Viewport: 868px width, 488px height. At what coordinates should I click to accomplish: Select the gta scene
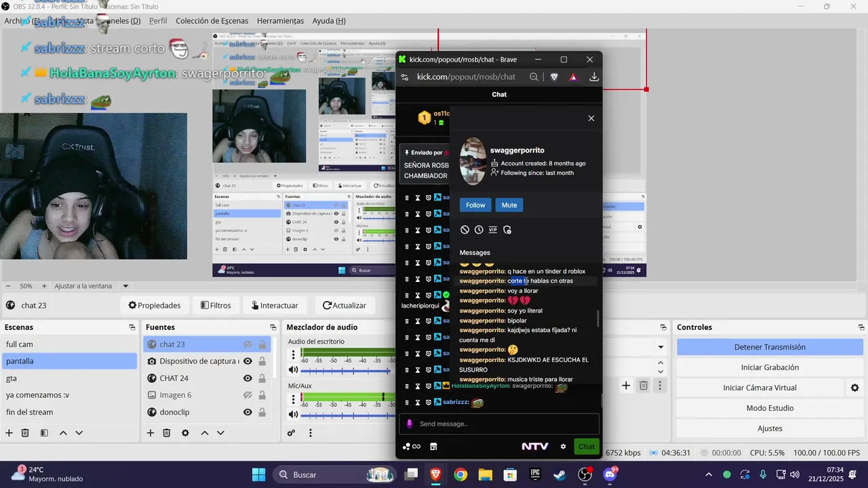coord(69,378)
